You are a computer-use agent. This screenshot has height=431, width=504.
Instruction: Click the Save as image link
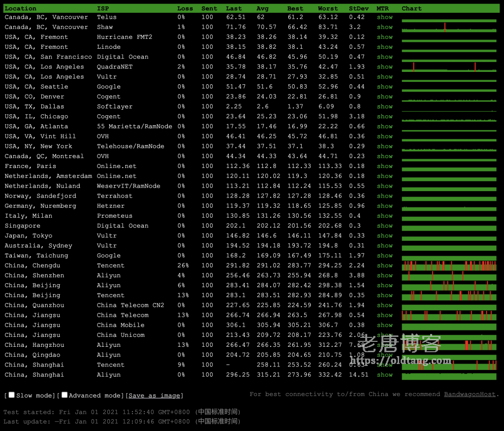pyautogui.click(x=155, y=396)
